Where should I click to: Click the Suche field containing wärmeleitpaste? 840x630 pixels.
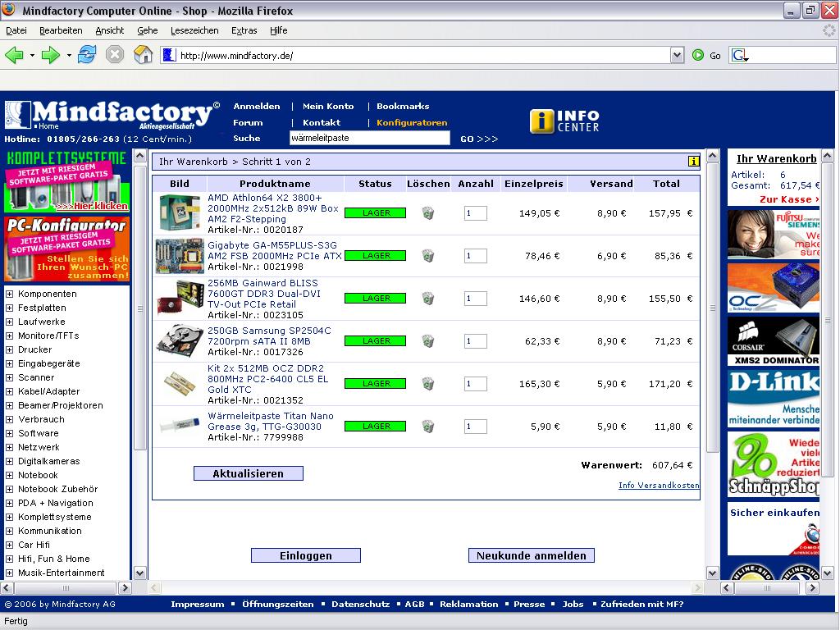370,138
